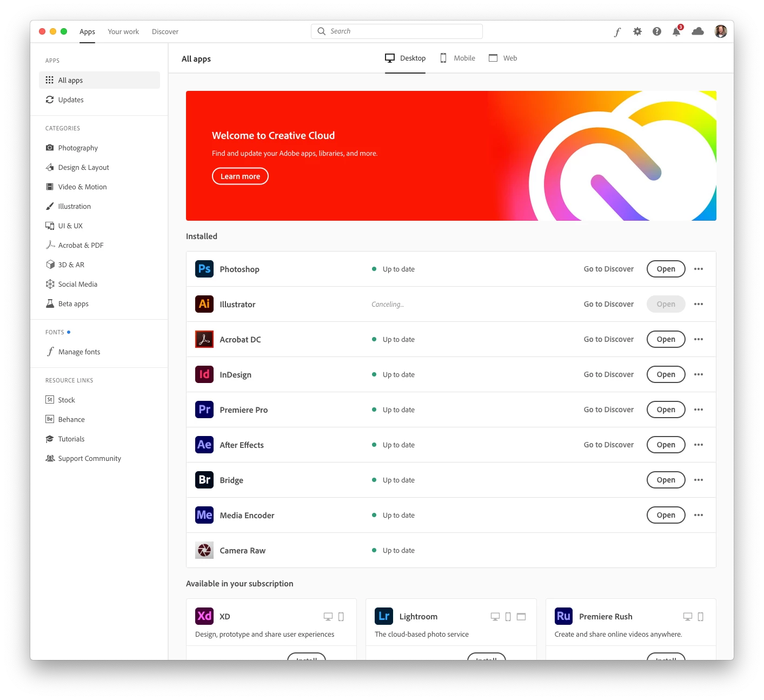
Task: Open the user profile avatar
Action: coord(721,31)
